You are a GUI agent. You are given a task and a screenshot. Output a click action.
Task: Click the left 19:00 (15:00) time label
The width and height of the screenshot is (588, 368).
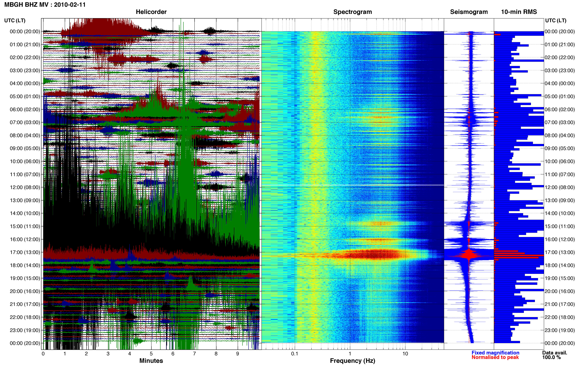(25, 278)
